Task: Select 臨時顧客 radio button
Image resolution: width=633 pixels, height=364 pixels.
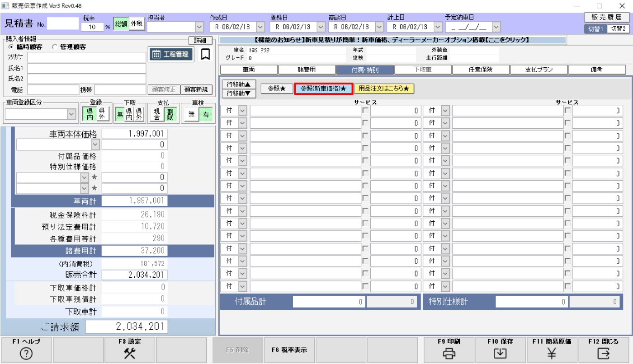Action: tap(11, 47)
